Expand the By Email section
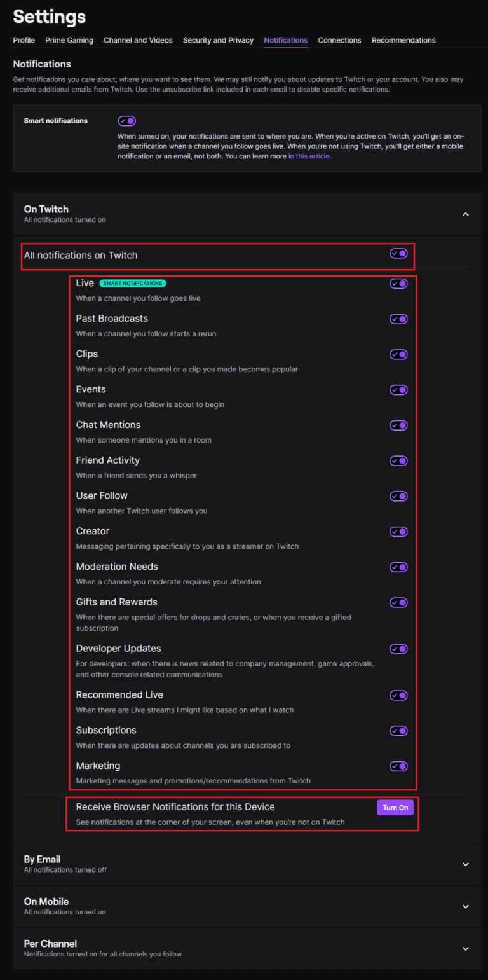The width and height of the screenshot is (488, 980). (465, 864)
